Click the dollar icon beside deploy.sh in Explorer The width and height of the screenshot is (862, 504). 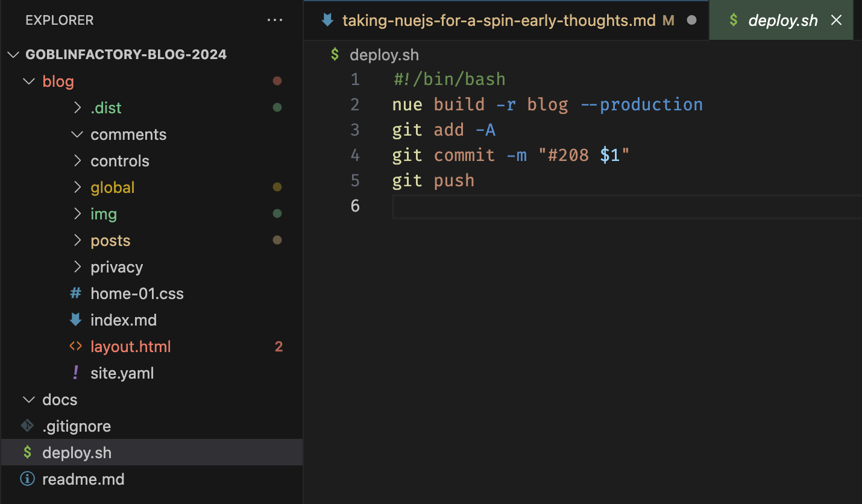click(x=27, y=453)
